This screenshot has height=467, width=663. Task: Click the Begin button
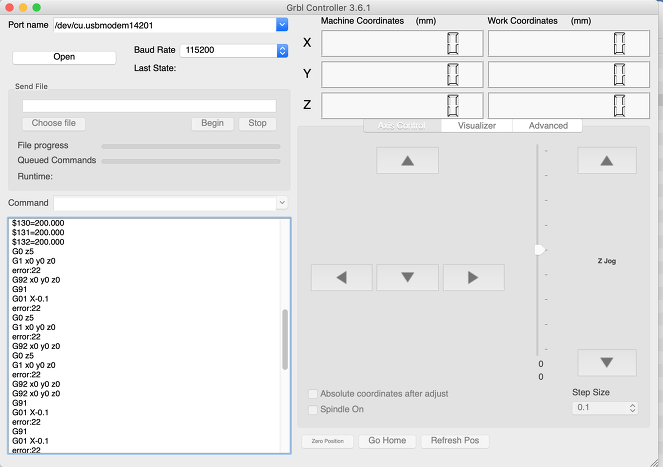point(212,123)
